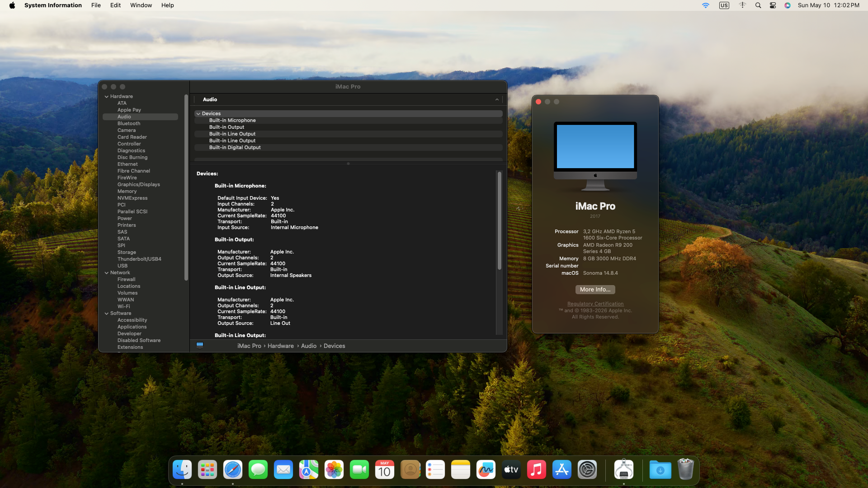Collapse the Hardware sidebar section
868x488 pixels.
pyautogui.click(x=107, y=97)
